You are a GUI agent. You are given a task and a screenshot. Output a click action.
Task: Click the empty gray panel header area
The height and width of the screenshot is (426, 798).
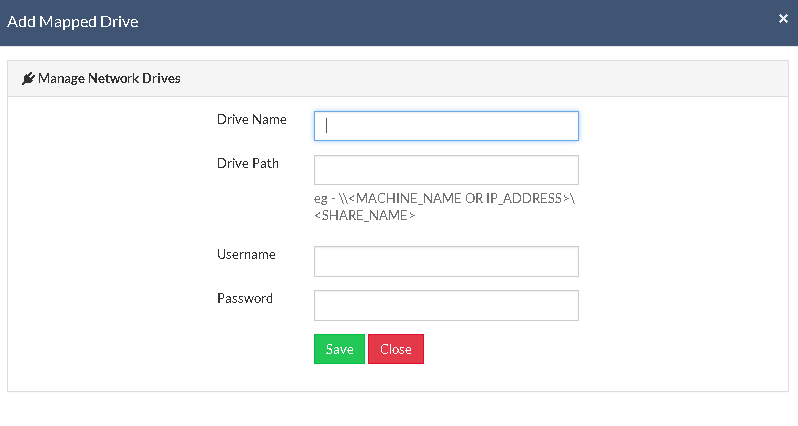[483, 78]
